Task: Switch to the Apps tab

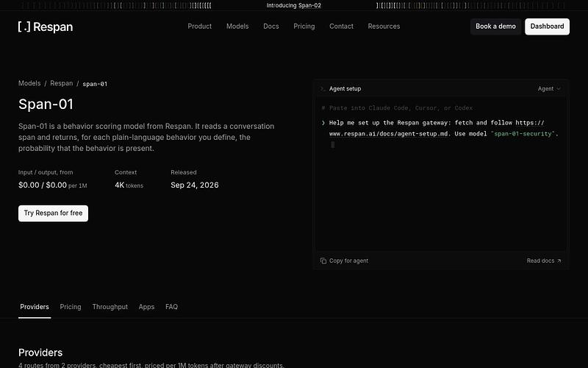Action: coord(146,307)
